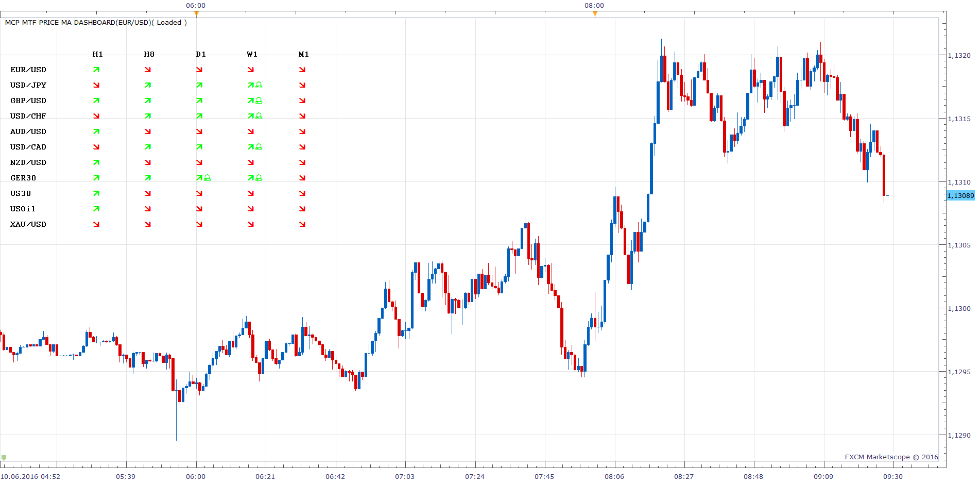Image resolution: width=980 pixels, height=483 pixels.
Task: Click the red down arrow for USOil D1
Action: click(x=199, y=209)
